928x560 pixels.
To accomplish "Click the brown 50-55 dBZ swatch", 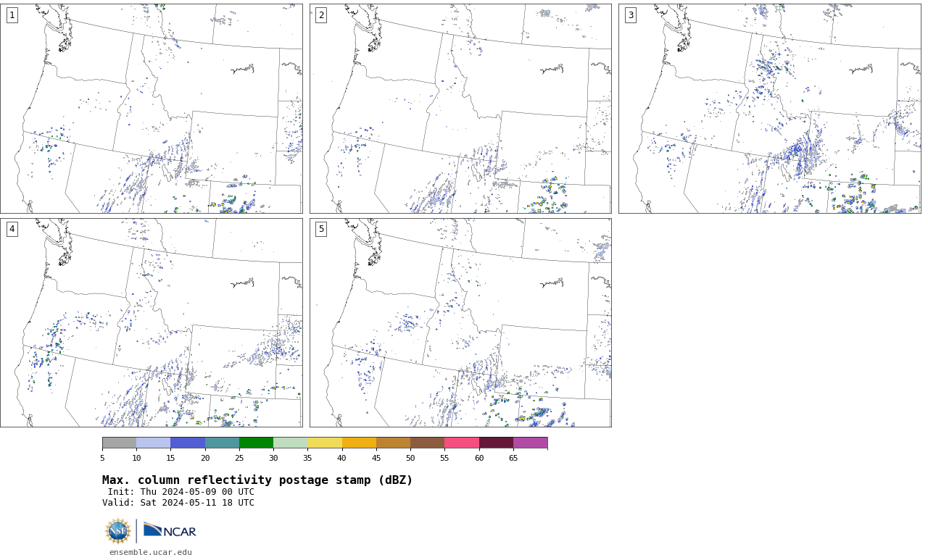I will click(x=428, y=443).
